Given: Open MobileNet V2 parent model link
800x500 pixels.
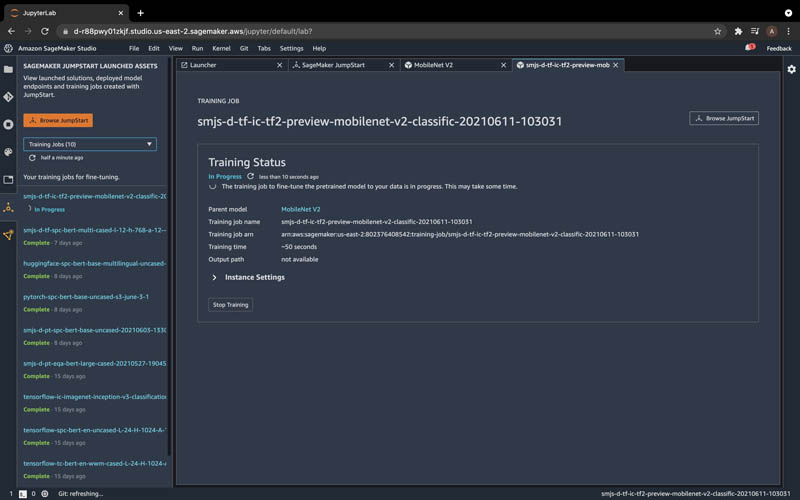Looking at the screenshot, I should [x=301, y=209].
